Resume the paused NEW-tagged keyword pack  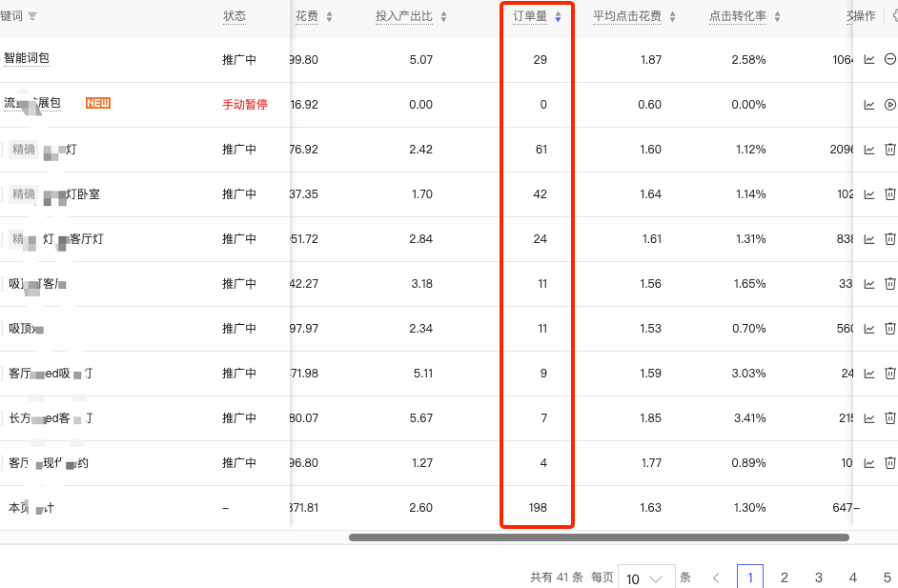click(x=889, y=105)
